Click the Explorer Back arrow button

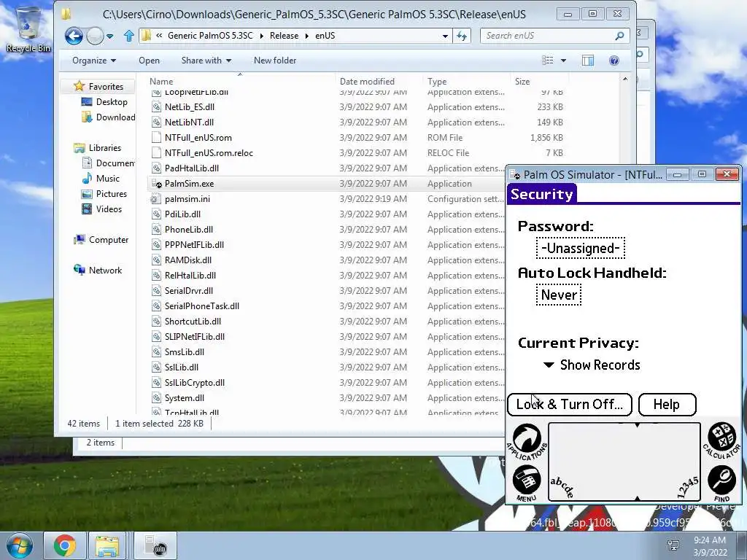tap(74, 36)
